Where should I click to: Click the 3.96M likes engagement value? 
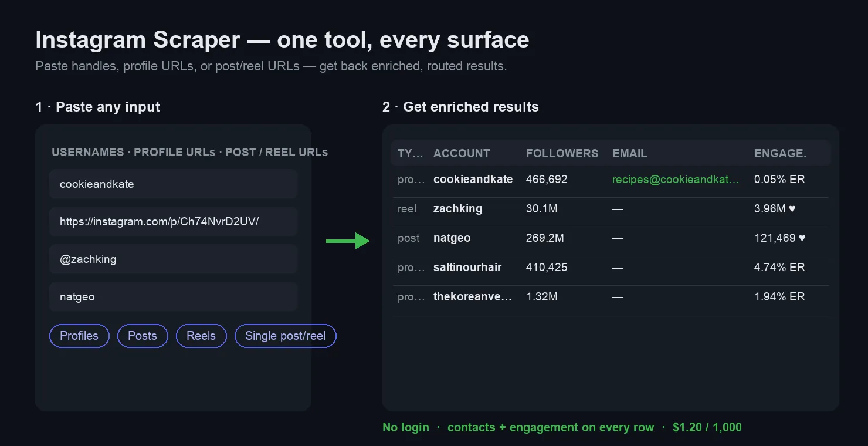tap(775, 208)
